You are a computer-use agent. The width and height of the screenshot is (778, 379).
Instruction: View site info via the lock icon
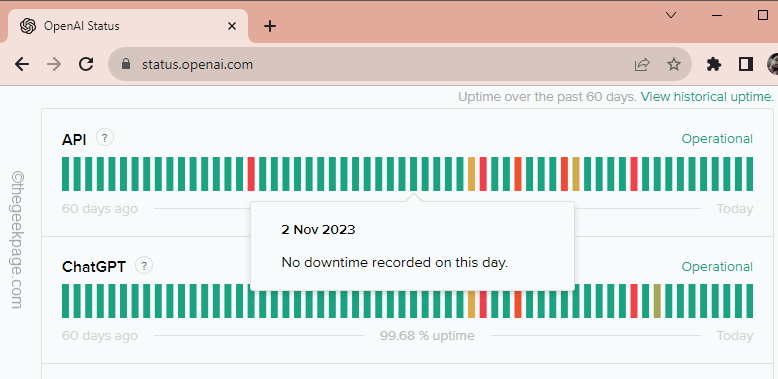pyautogui.click(x=126, y=64)
